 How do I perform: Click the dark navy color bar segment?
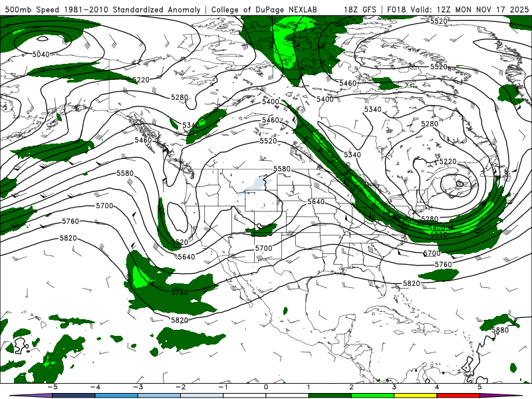(74, 396)
